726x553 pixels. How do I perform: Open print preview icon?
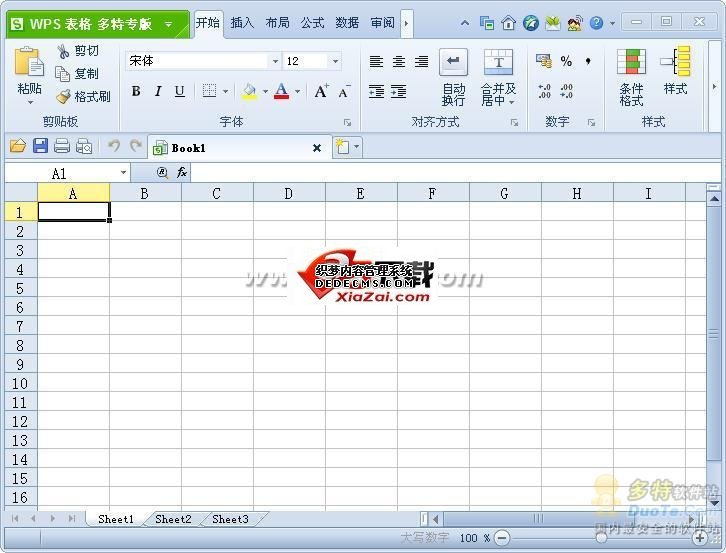(x=84, y=146)
